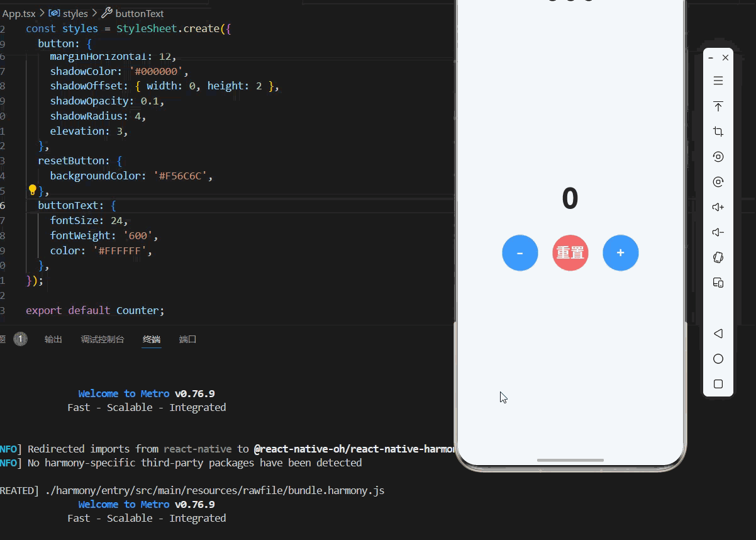Open emulator multi-device screen option
This screenshot has height=540, width=756.
(718, 283)
